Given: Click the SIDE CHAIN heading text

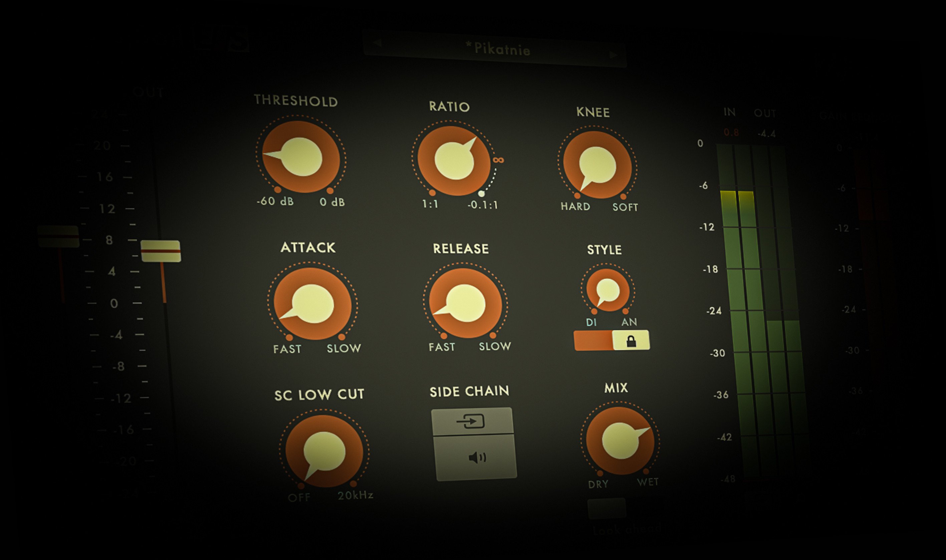Looking at the screenshot, I should [469, 391].
